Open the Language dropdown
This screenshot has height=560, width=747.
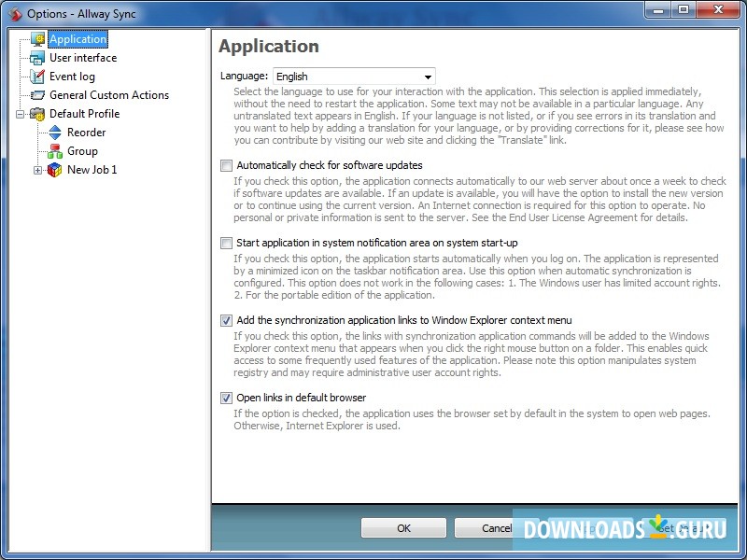tap(354, 77)
